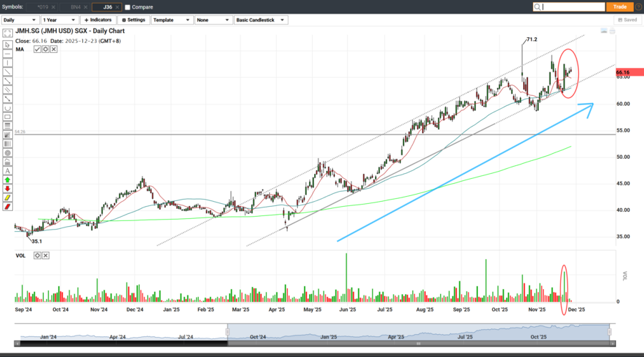Open the Basic Candlestick chart type dropdown
The width and height of the screenshot is (644, 357).
coord(260,20)
